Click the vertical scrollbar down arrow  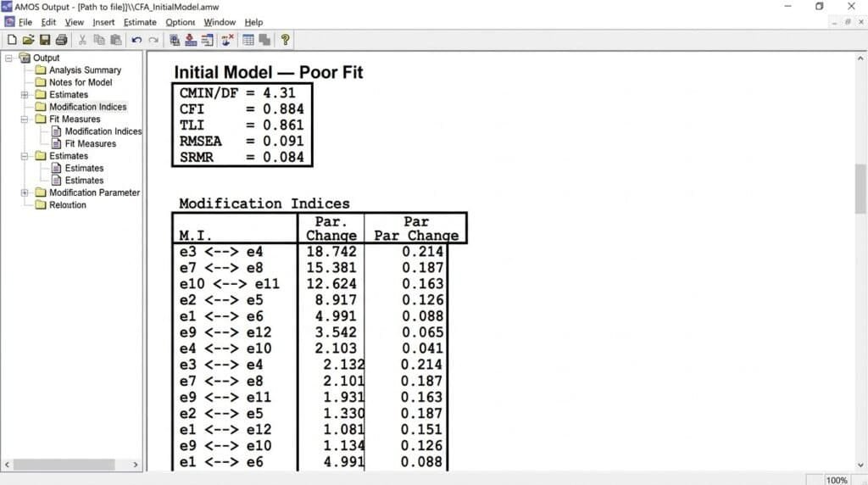(860, 465)
